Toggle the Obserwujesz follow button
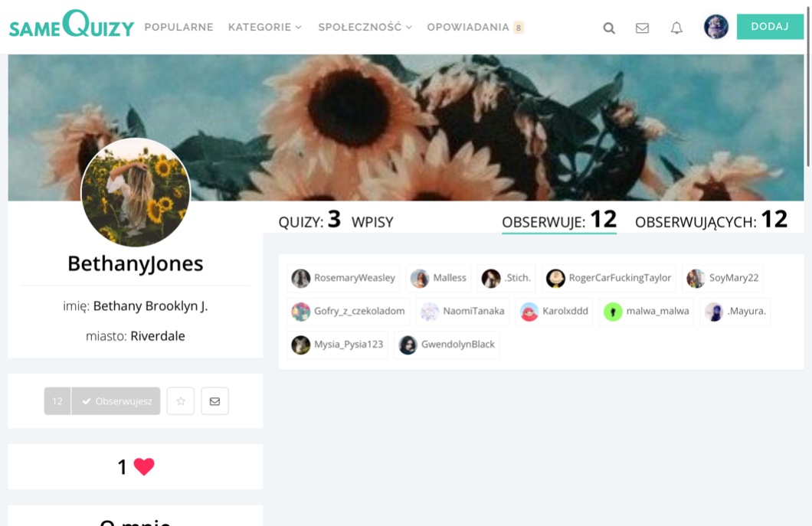 (116, 401)
